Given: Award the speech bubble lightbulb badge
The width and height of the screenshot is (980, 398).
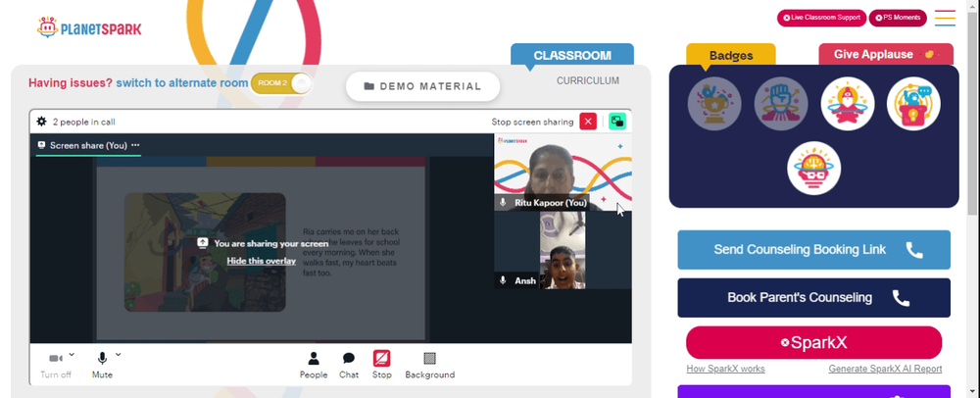Looking at the screenshot, I should pos(913,104).
